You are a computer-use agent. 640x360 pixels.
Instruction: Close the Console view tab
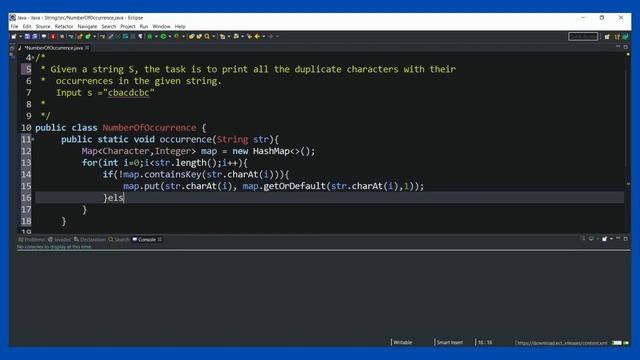(x=160, y=240)
